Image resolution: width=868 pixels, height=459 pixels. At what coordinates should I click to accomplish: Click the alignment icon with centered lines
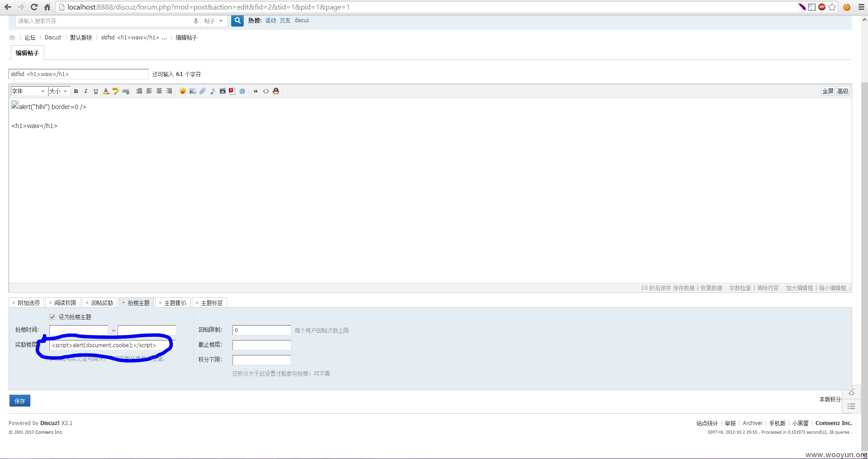pyautogui.click(x=159, y=91)
